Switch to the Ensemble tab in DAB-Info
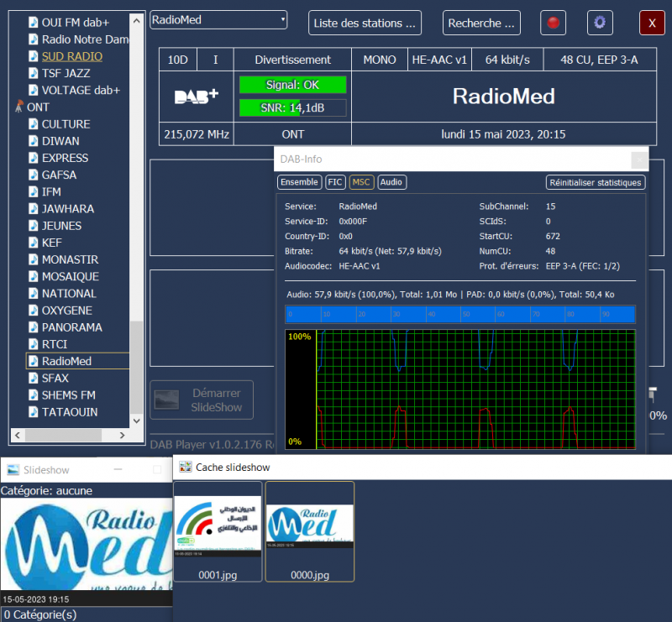This screenshot has height=622, width=672. [299, 182]
